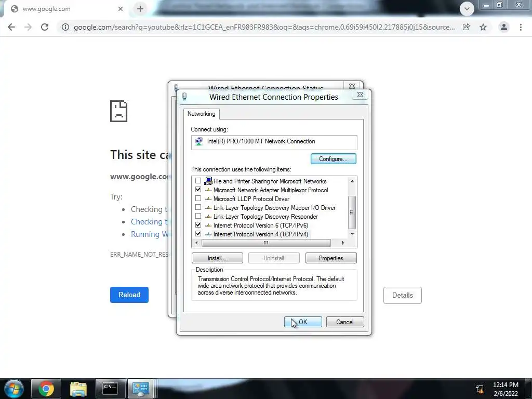The height and width of the screenshot is (399, 532).
Task: Close the Wired Ethernet Connection Status window
Action: click(352, 86)
